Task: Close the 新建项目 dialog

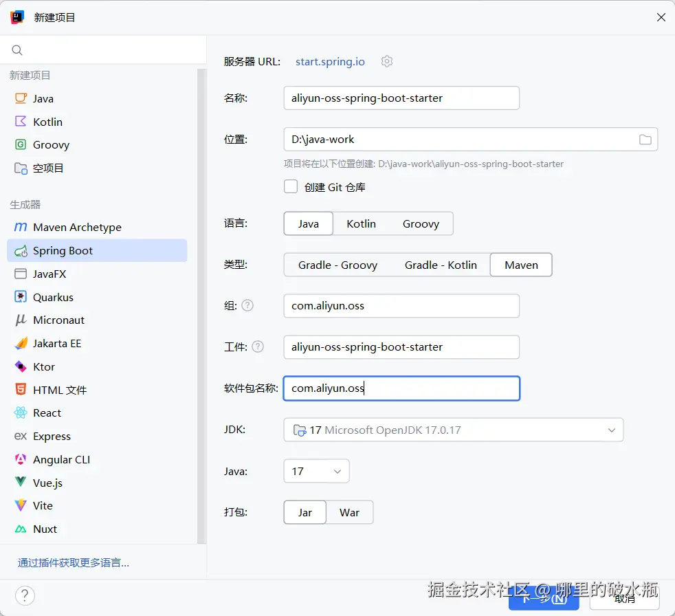Action: tap(661, 17)
